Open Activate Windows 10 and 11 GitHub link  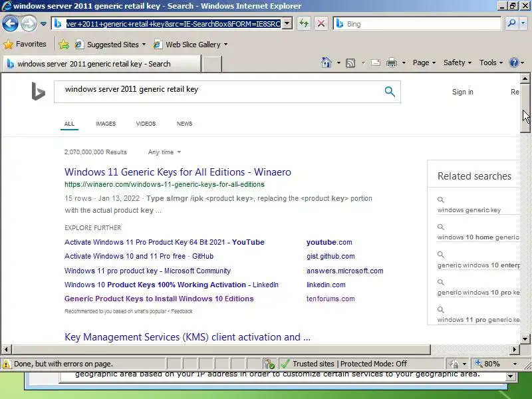coord(139,256)
